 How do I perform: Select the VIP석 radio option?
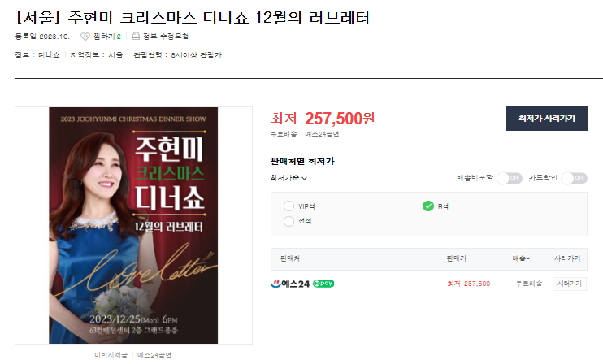[288, 206]
